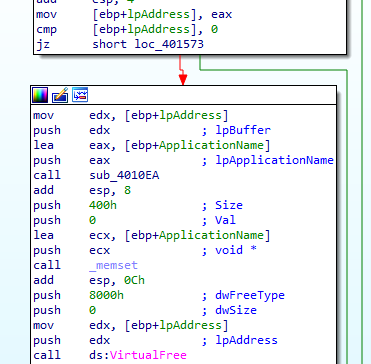Click the 'lea eax, [ebp+ApplicationName]' instruction
Image resolution: width=371 pixels, height=364 pixels.
click(152, 145)
